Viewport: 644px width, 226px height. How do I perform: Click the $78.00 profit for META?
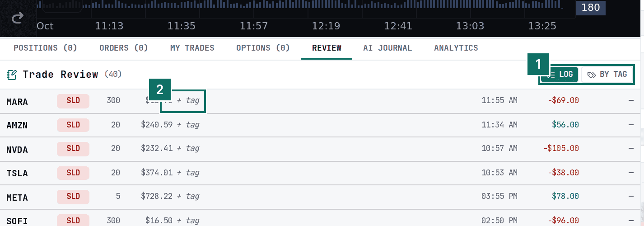pyautogui.click(x=565, y=197)
